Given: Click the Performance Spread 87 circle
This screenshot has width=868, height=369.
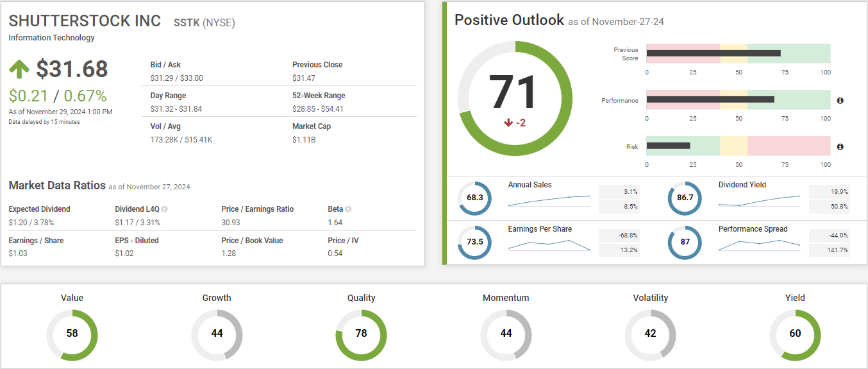Looking at the screenshot, I should pyautogui.click(x=685, y=242).
